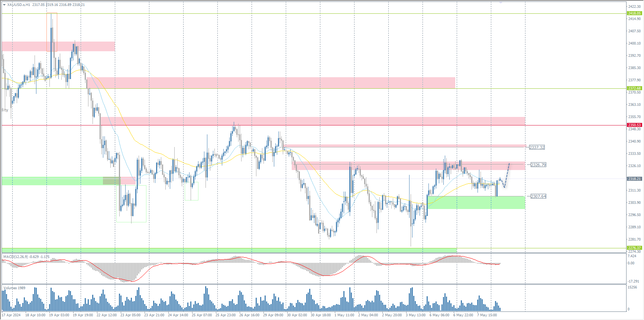Click the 2281.70 price scale value
The width and height of the screenshot is (644, 320).
tap(634, 239)
